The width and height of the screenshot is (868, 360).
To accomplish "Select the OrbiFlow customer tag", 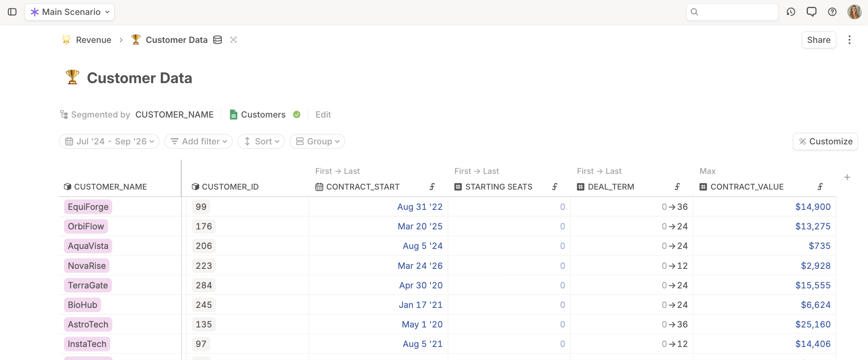I will (86, 226).
